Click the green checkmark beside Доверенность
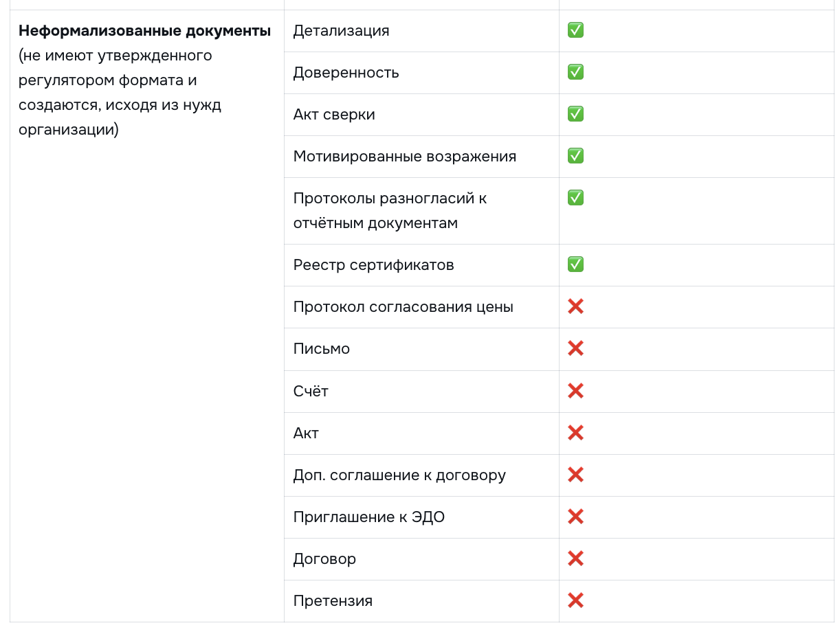 (575, 72)
